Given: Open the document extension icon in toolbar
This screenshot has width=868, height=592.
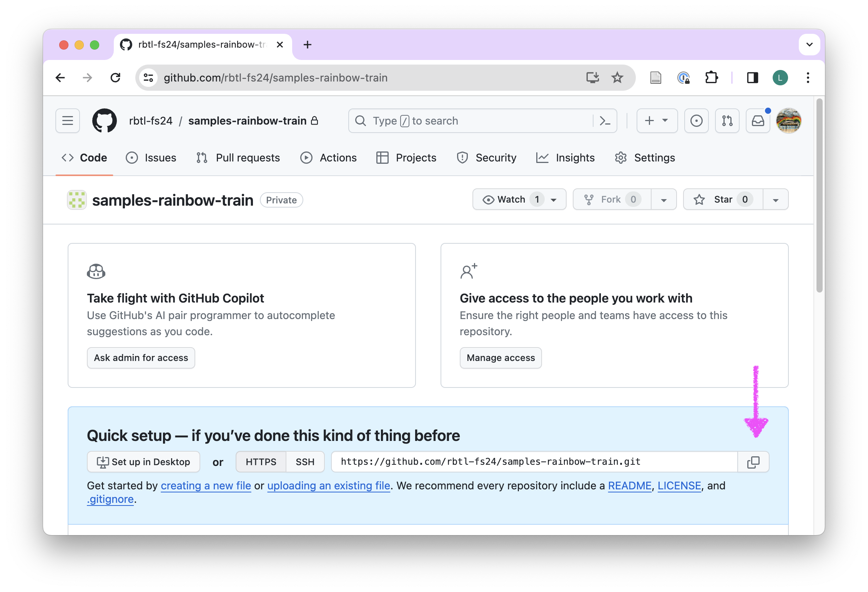Looking at the screenshot, I should coord(656,78).
